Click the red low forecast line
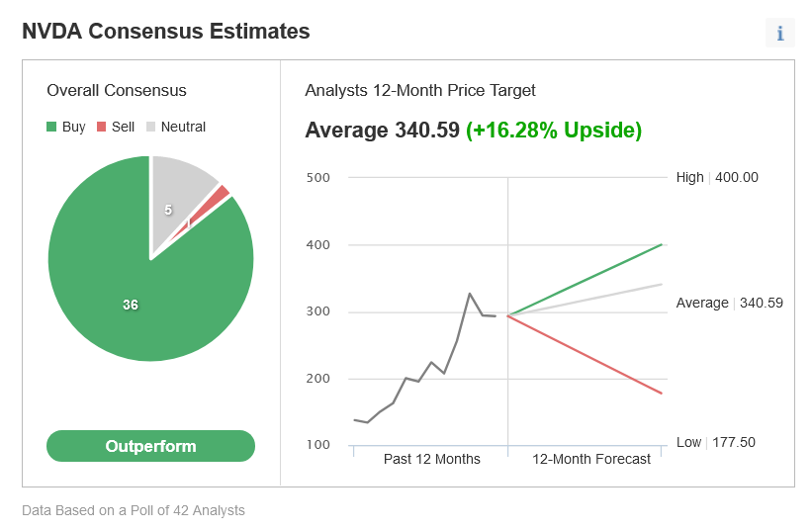Viewport: 812px width, 531px height. pos(586,355)
